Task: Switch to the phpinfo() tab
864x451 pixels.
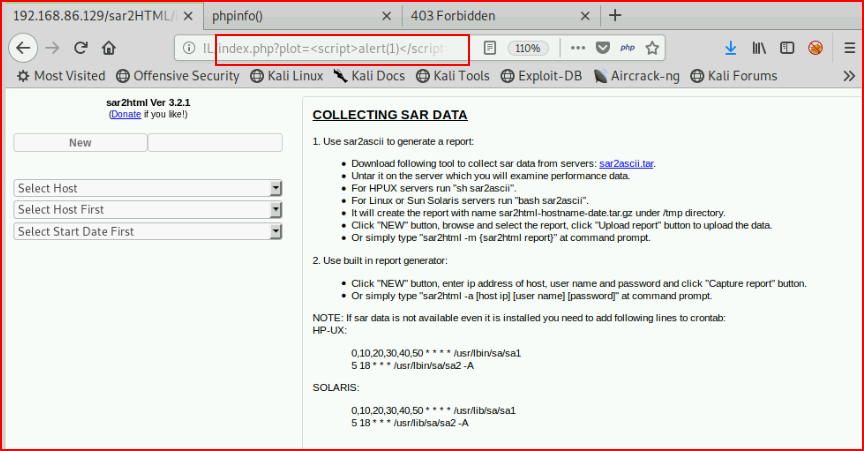Action: (303, 16)
